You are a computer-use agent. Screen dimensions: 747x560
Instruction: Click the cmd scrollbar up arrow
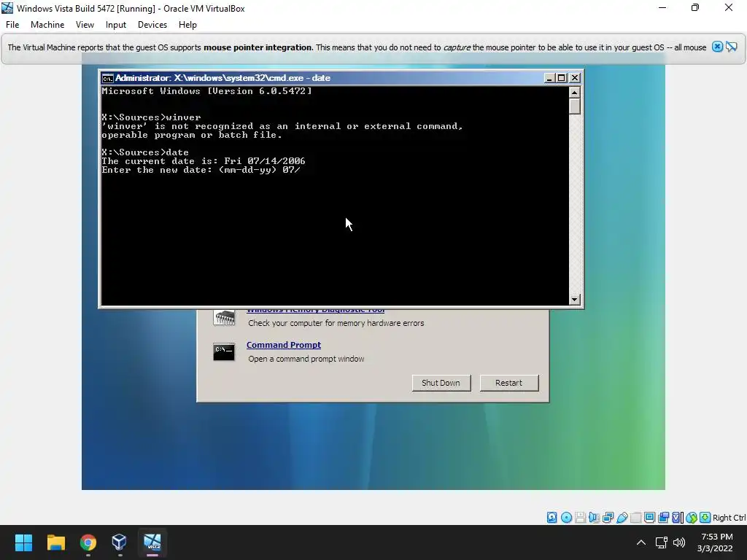(x=575, y=93)
